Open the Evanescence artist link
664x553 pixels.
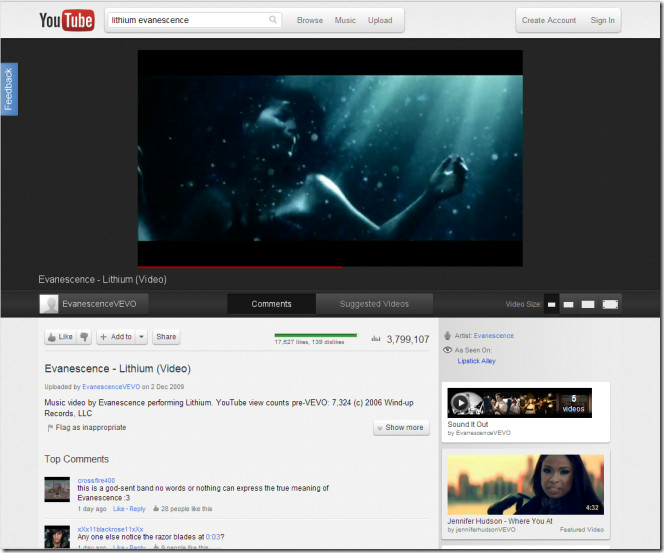(493, 336)
